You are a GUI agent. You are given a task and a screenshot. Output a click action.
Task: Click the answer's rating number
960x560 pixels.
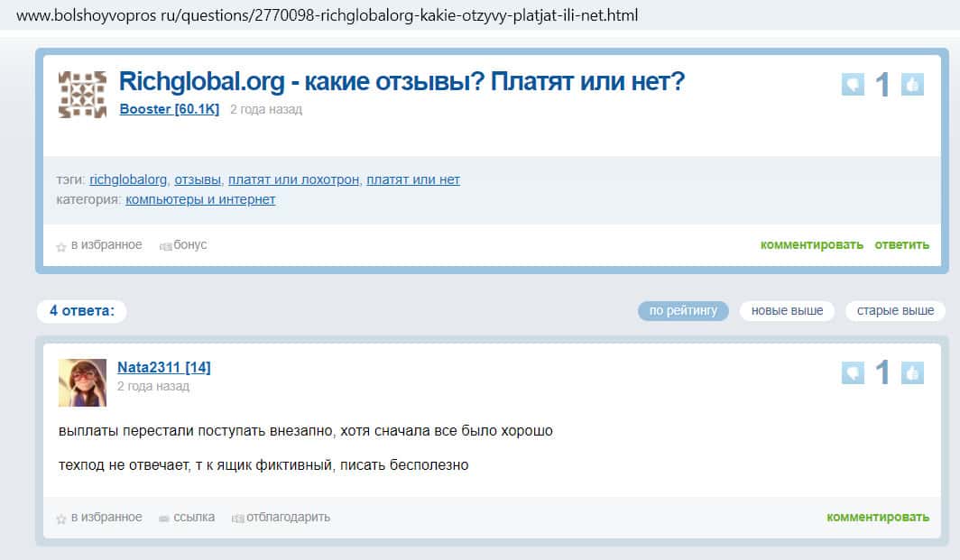pyautogui.click(x=882, y=372)
